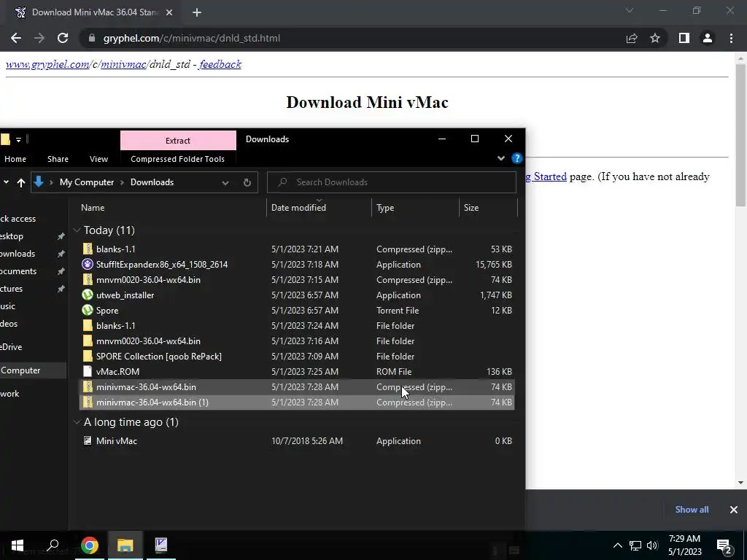The height and width of the screenshot is (560, 747).
Task: Click Explorer up-directory arrow
Action: click(x=21, y=182)
